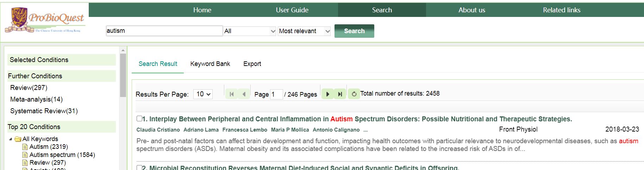Select Review (297) keyword in tree
Viewport: 644px width, 170px height.
48,163
